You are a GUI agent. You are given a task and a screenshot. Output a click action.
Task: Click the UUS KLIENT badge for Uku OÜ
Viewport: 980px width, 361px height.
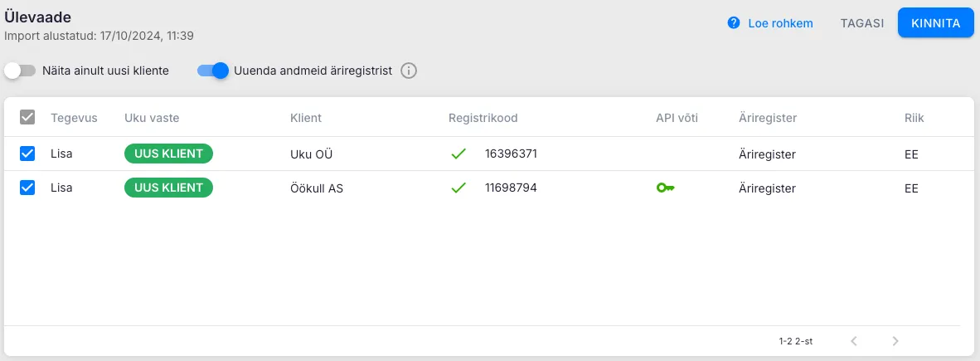click(x=168, y=154)
